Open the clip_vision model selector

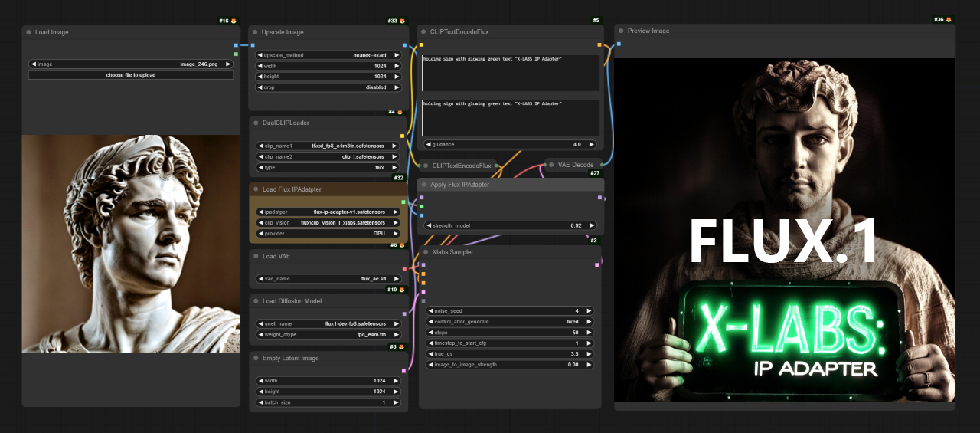[x=328, y=223]
